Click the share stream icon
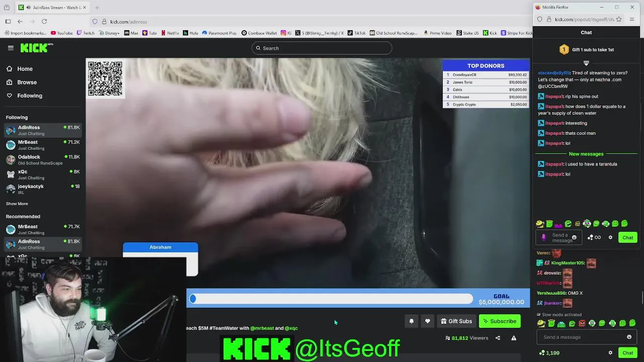This screenshot has width=644, height=362. click(x=498, y=338)
